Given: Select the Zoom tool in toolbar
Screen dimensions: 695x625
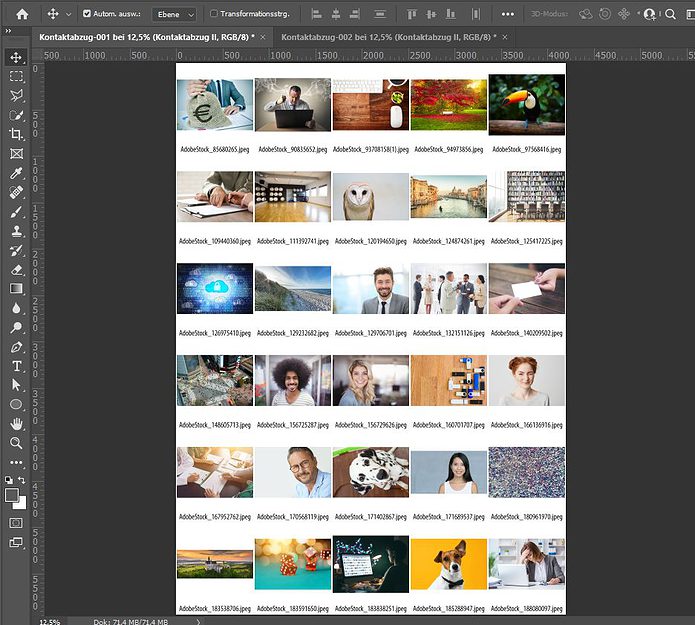Looking at the screenshot, I should click(x=16, y=443).
